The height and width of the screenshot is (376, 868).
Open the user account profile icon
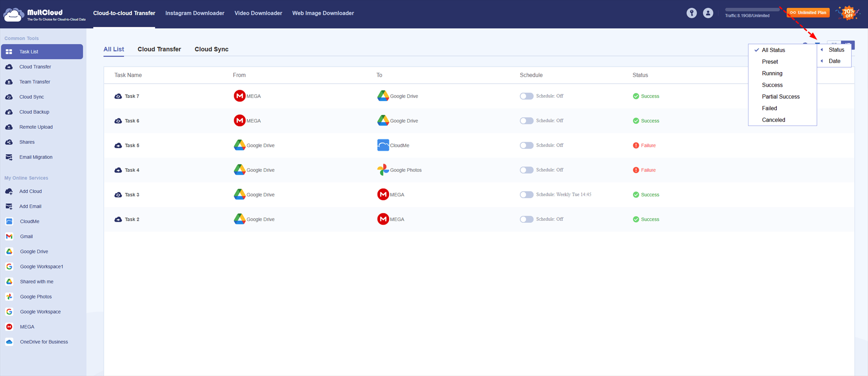click(x=708, y=13)
